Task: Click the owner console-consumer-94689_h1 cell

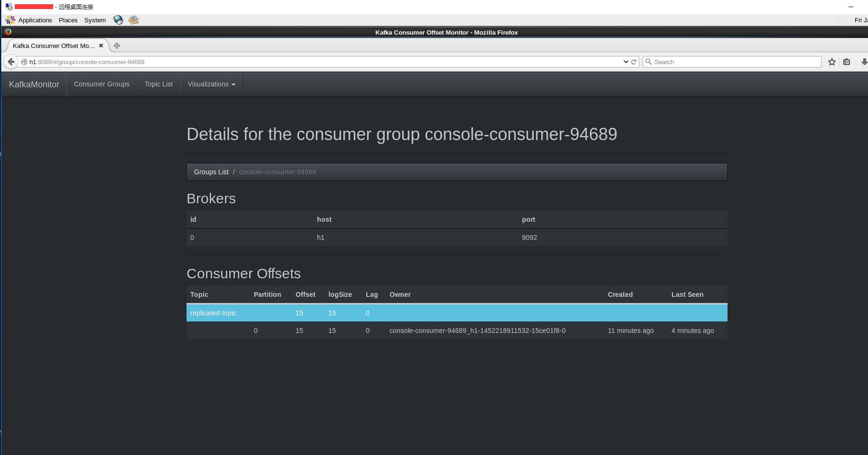Action: (477, 331)
